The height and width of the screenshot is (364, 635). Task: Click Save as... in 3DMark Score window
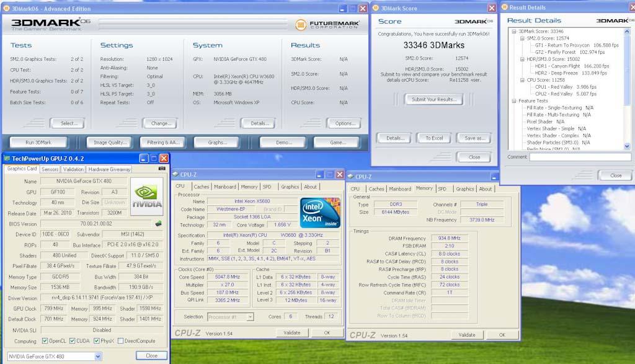pos(474,138)
